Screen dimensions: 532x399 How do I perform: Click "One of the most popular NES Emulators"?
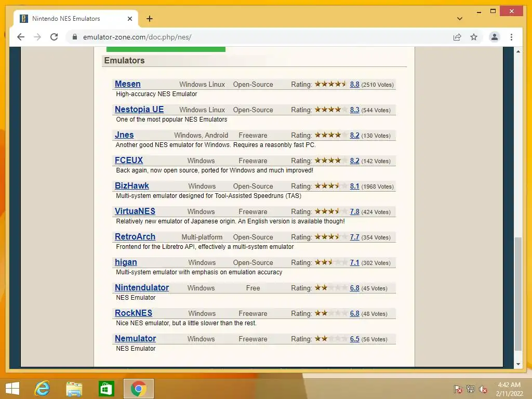(x=171, y=119)
